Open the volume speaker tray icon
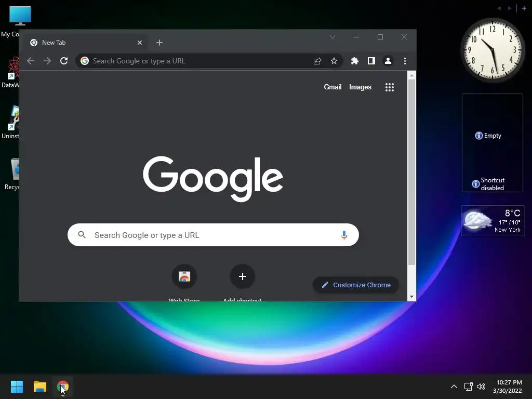 481,387
